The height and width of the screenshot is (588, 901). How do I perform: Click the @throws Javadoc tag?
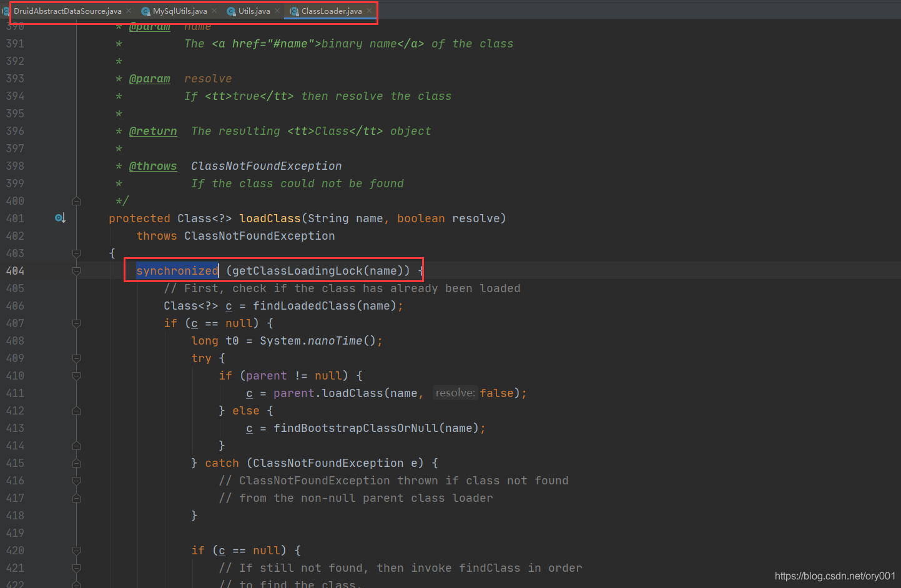[x=153, y=166]
